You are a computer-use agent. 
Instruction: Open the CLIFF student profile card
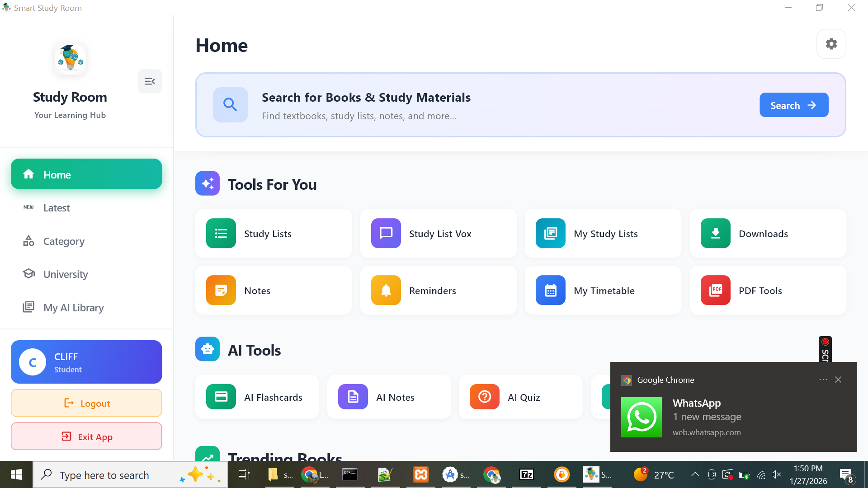point(86,362)
